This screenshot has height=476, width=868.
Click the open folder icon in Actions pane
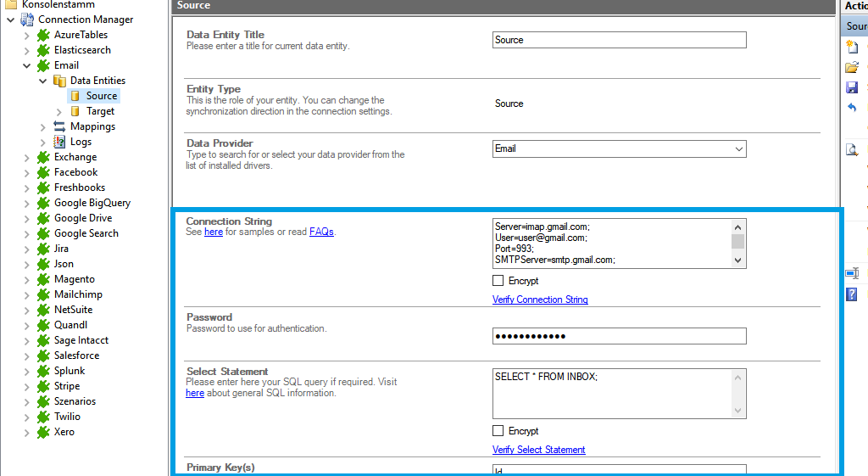[852, 68]
